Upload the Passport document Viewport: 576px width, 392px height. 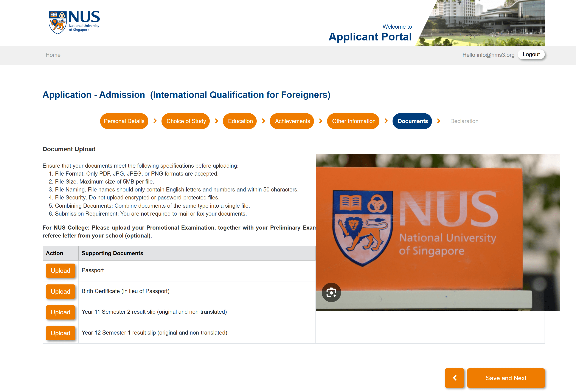click(61, 271)
